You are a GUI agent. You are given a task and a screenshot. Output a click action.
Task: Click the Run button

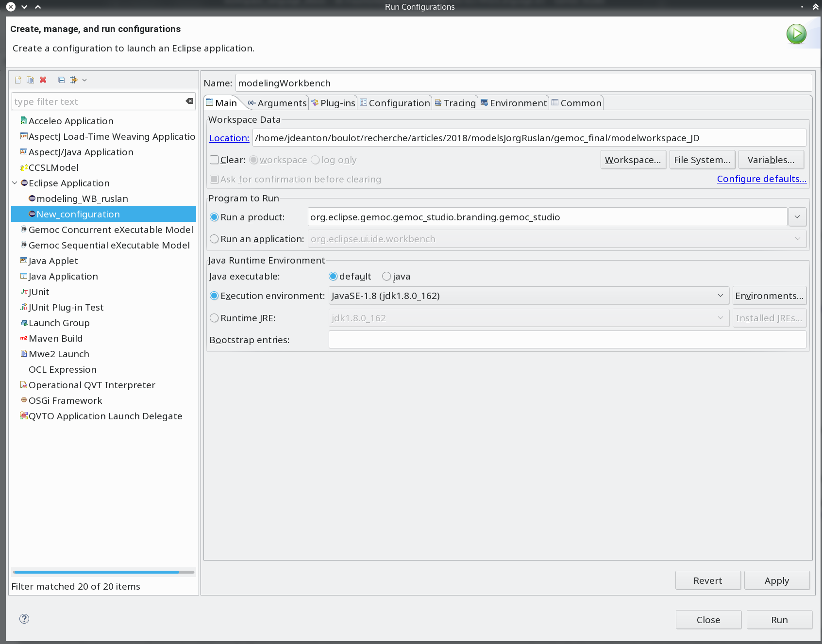[779, 620]
